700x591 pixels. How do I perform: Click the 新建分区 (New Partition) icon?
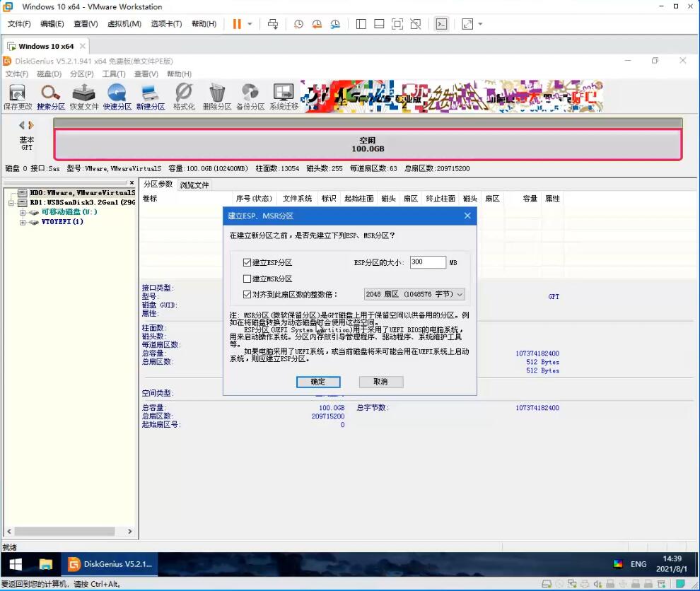(x=150, y=94)
